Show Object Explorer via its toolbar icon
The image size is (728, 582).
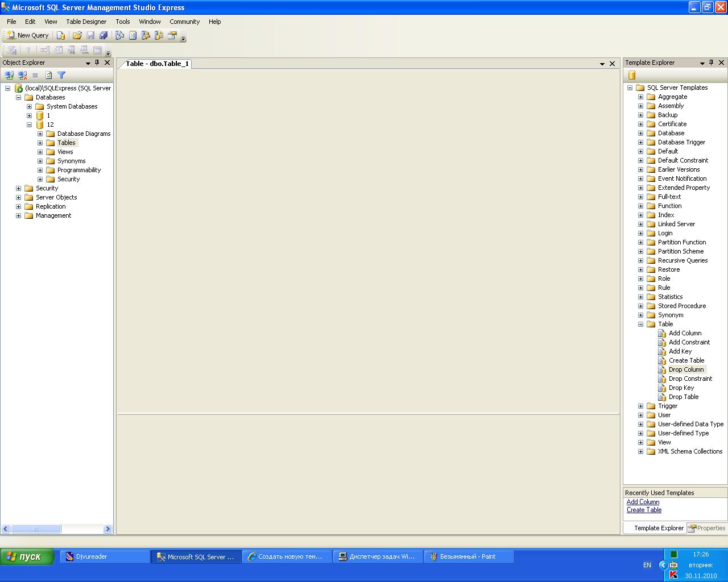[146, 35]
